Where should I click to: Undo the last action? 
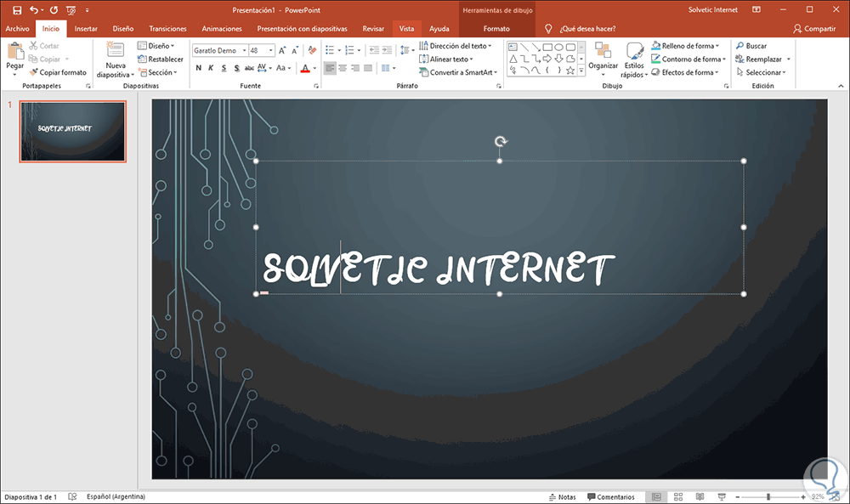pos(34,9)
